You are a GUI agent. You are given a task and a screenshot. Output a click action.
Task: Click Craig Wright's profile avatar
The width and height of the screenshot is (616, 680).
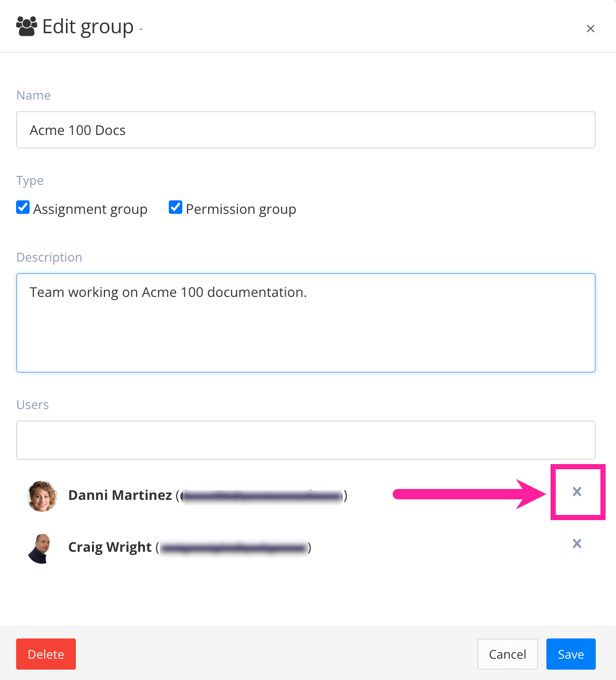click(x=41, y=548)
